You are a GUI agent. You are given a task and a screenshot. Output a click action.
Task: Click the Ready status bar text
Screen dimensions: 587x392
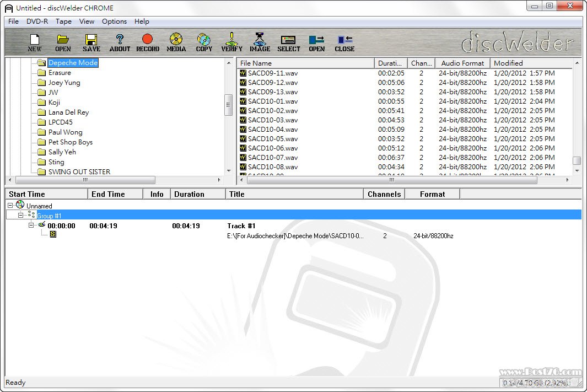[15, 382]
